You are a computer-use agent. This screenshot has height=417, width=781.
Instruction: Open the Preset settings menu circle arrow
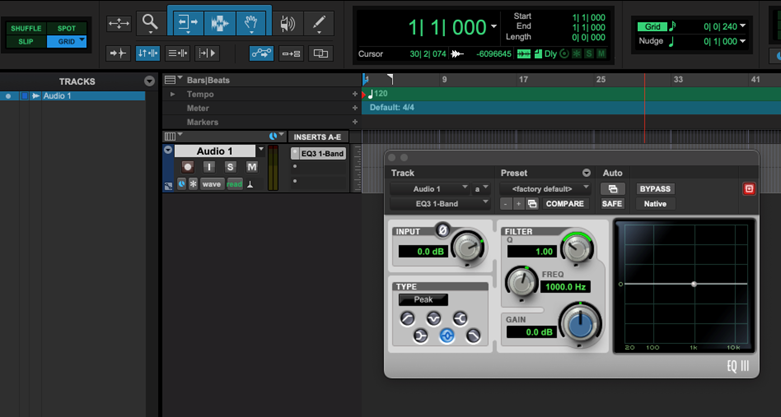click(x=586, y=173)
